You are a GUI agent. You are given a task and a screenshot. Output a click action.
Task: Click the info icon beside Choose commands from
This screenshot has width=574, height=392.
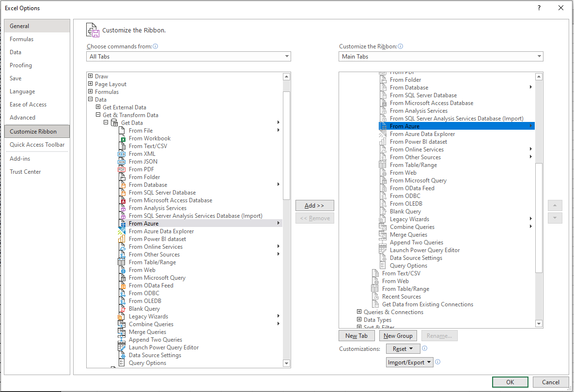(x=155, y=46)
